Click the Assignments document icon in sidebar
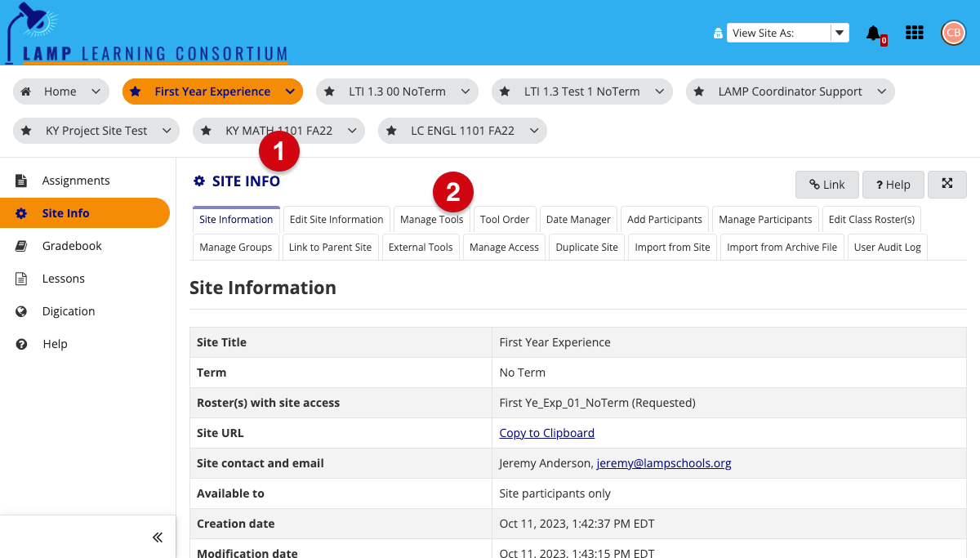Image resolution: width=980 pixels, height=558 pixels. point(22,181)
